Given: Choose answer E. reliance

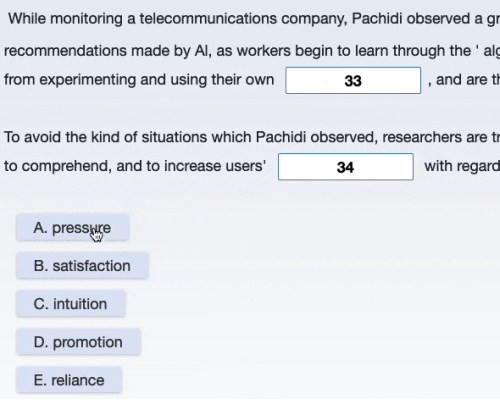Looking at the screenshot, I should point(69,380).
